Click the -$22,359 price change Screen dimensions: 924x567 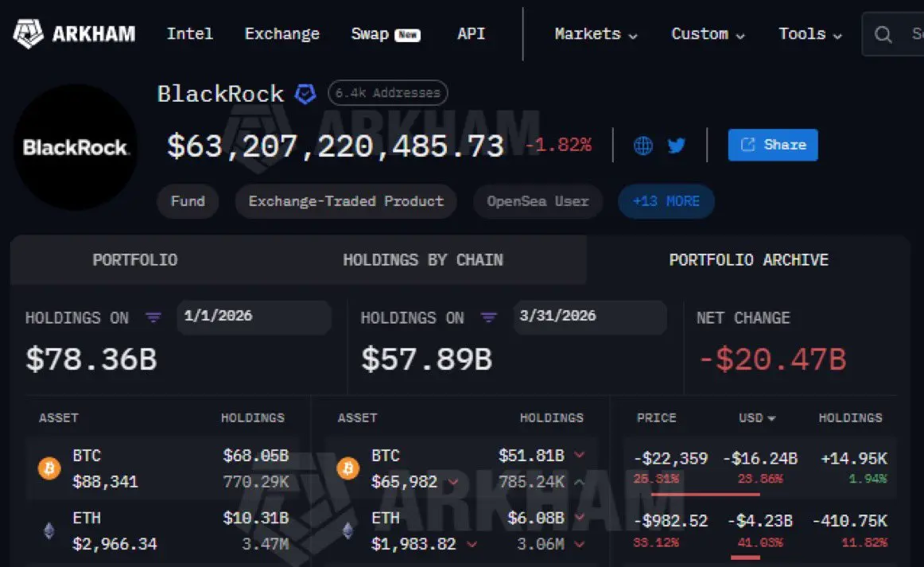coord(670,459)
